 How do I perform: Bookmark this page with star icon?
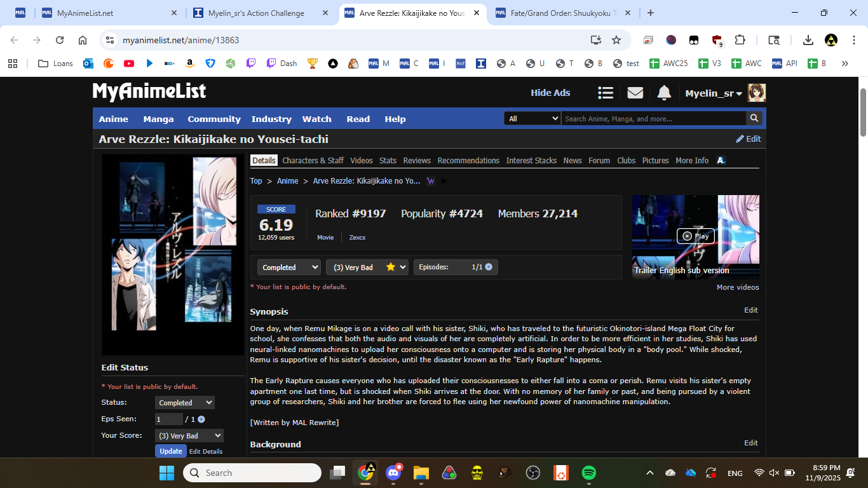click(x=616, y=40)
